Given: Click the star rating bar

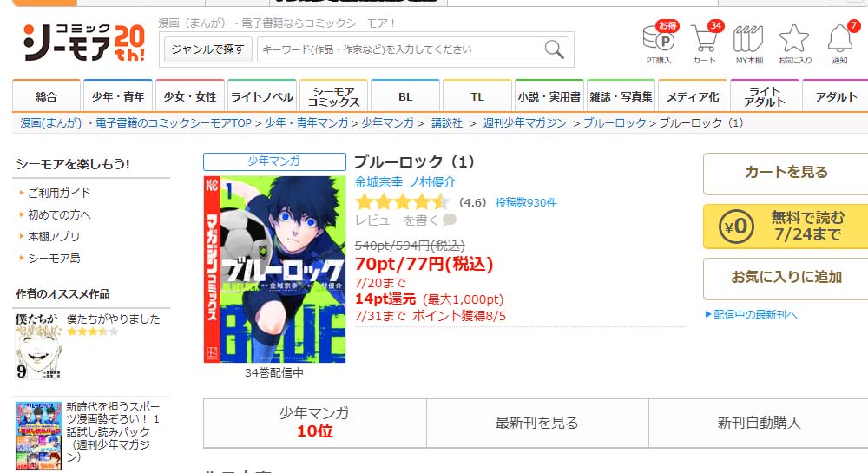Looking at the screenshot, I should click(403, 202).
